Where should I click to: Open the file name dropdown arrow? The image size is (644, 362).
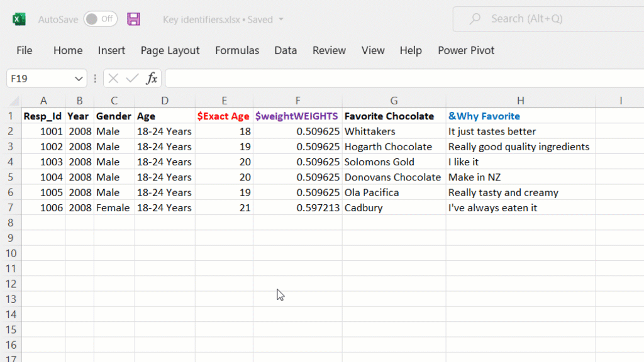pyautogui.click(x=281, y=19)
